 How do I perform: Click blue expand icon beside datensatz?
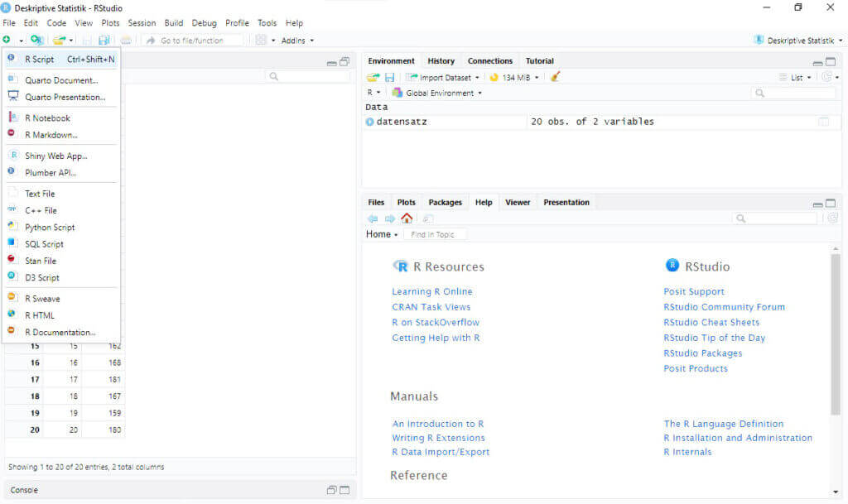click(370, 122)
